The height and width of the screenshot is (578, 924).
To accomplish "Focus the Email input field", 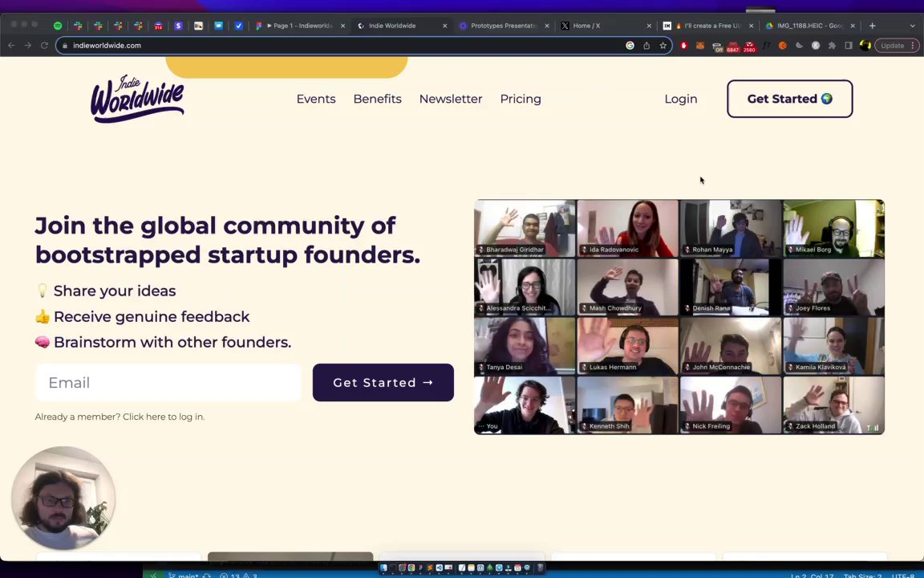I will click(168, 383).
